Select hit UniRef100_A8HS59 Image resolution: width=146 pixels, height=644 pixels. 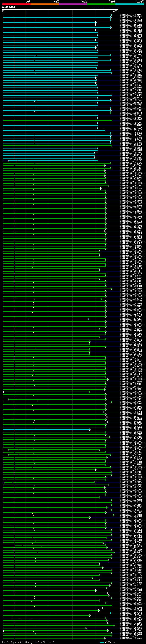point(131,15)
